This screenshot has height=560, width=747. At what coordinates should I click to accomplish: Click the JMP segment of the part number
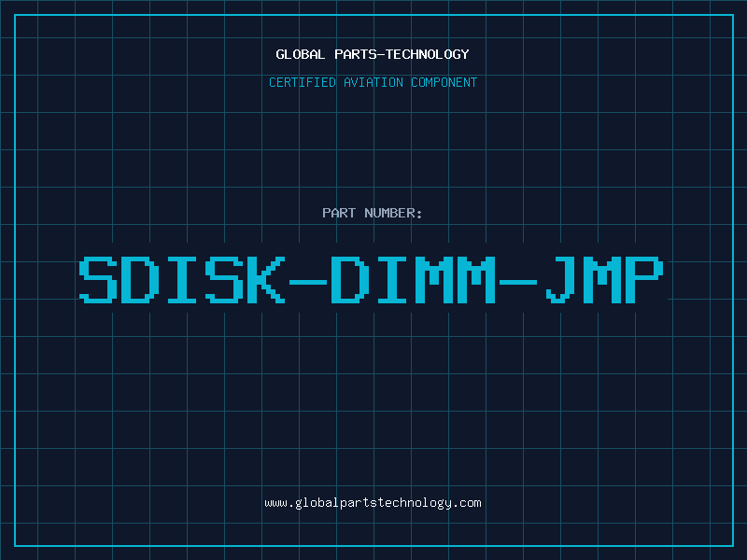[604, 280]
